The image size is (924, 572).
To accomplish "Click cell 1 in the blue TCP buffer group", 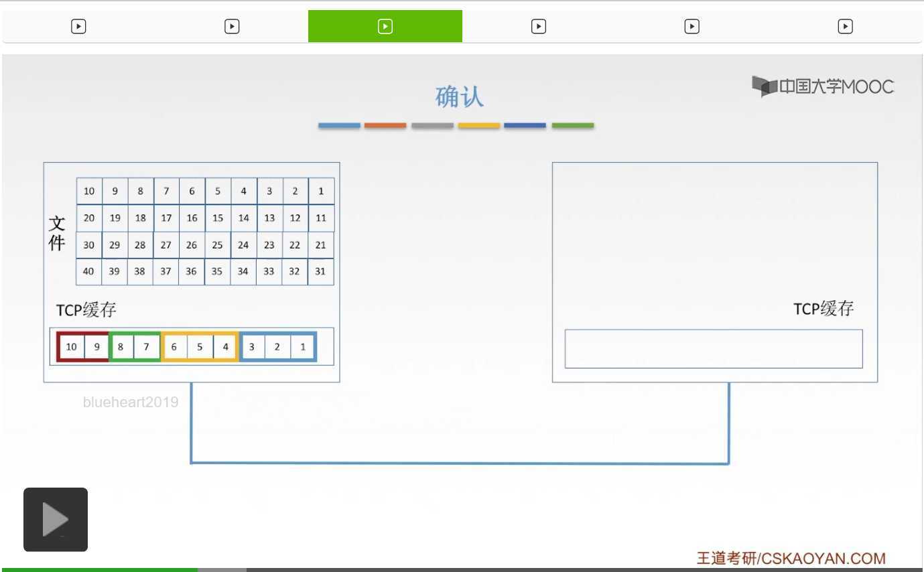I will 303,346.
